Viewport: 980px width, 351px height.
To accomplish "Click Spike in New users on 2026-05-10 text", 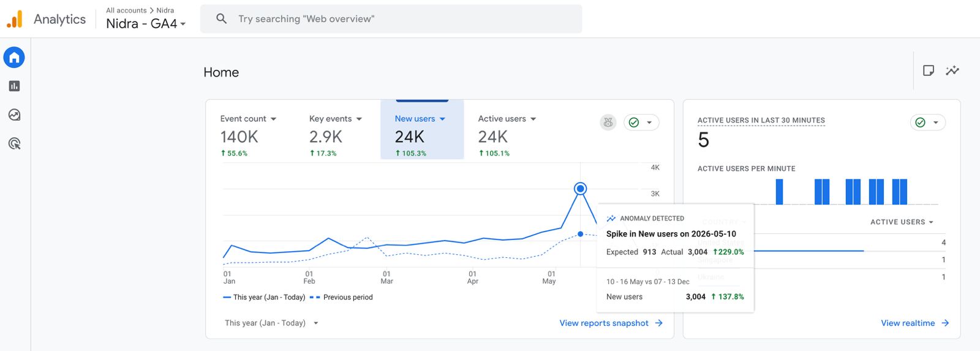I will (671, 234).
